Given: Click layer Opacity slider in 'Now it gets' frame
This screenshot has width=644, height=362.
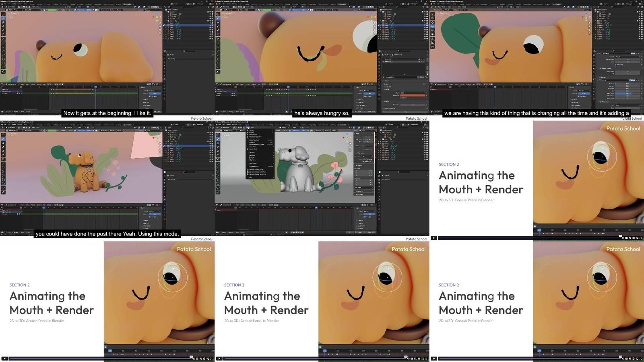Looking at the screenshot, I should pyautogui.click(x=155, y=93).
